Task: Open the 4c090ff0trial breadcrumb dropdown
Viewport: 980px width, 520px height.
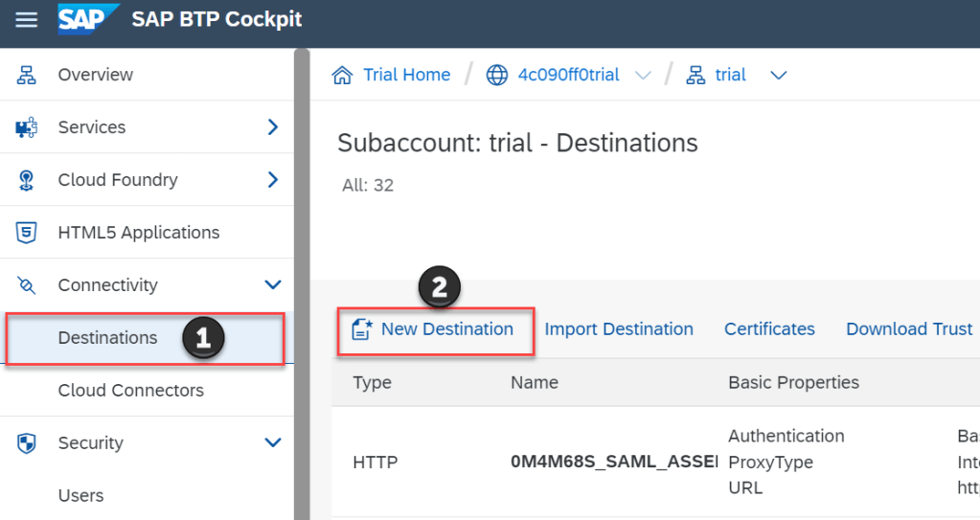Action: tap(643, 76)
